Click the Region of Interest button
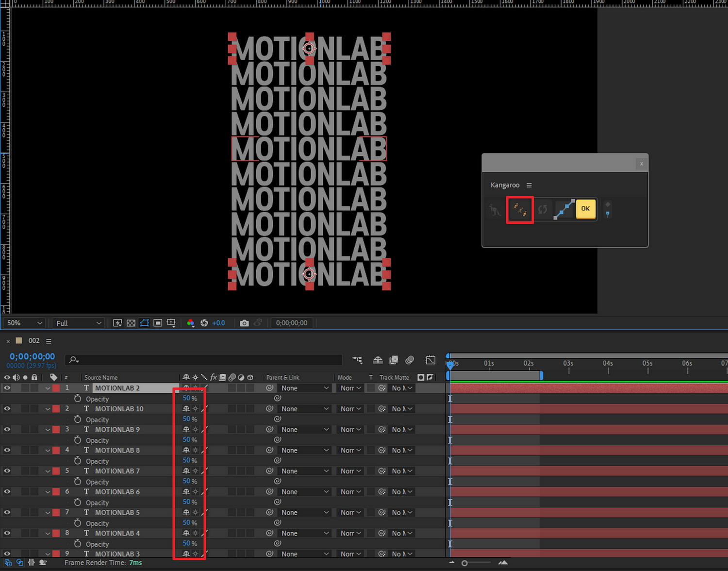 158,323
